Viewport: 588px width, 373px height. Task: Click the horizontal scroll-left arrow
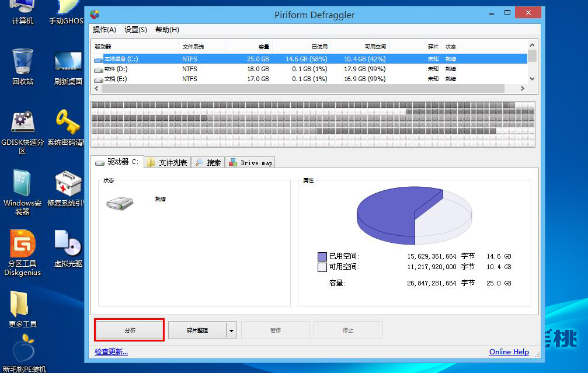tap(96, 89)
